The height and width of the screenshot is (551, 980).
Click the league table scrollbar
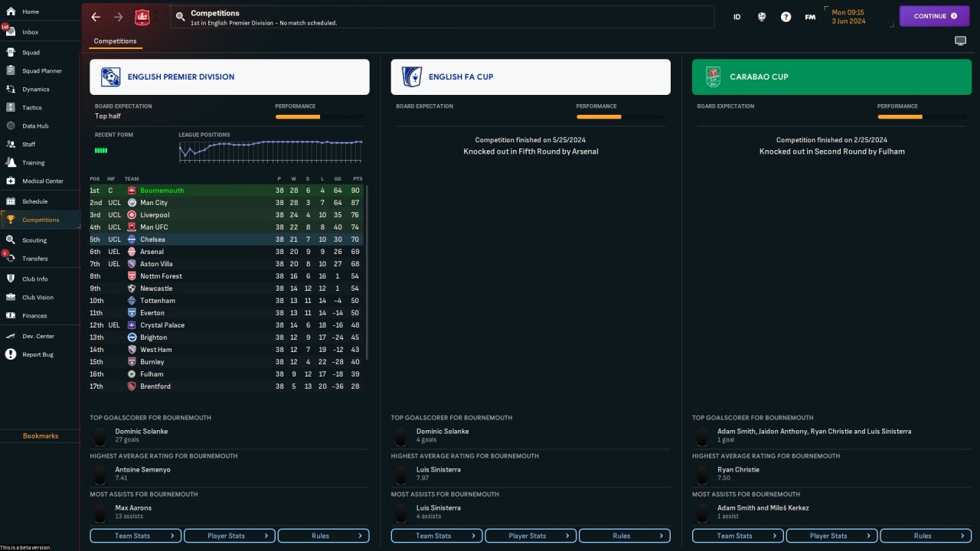tap(367, 272)
